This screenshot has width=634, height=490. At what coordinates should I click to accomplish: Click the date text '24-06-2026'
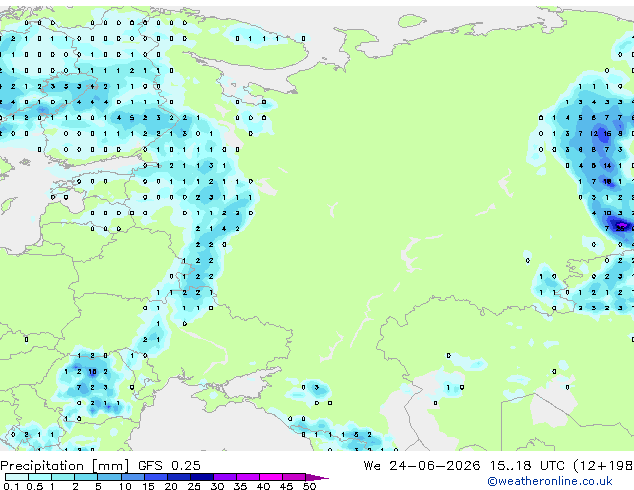pos(435,466)
